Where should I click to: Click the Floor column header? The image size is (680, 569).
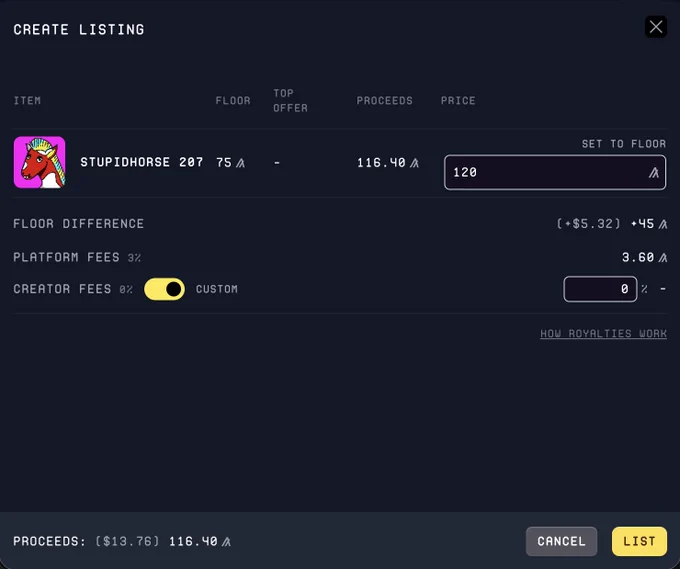(233, 101)
